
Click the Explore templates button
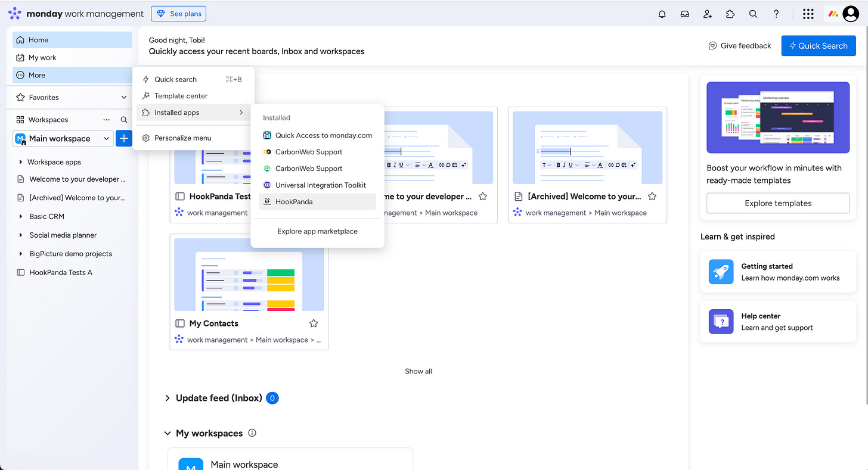tap(778, 203)
